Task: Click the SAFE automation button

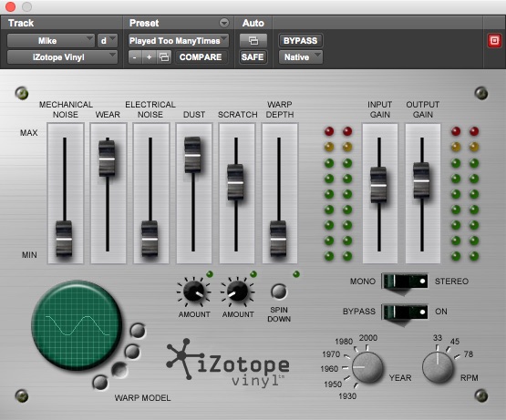Action: 253,57
